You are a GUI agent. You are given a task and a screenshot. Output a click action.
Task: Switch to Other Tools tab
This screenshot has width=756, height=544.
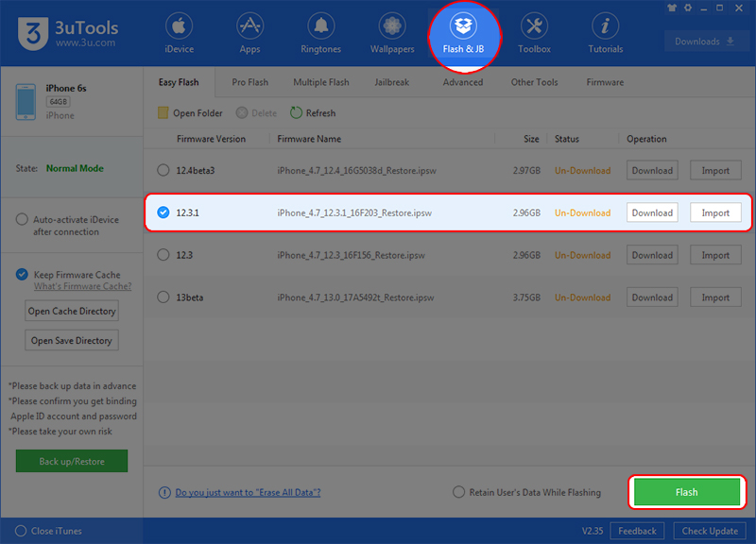point(534,82)
